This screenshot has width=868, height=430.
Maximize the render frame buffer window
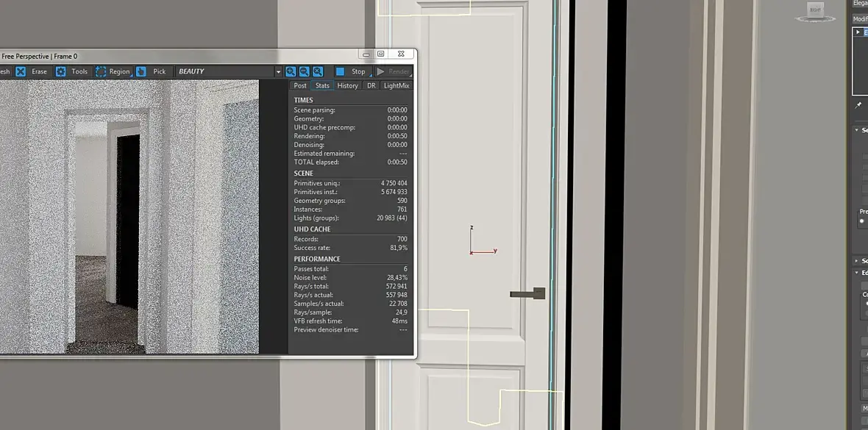pos(381,54)
